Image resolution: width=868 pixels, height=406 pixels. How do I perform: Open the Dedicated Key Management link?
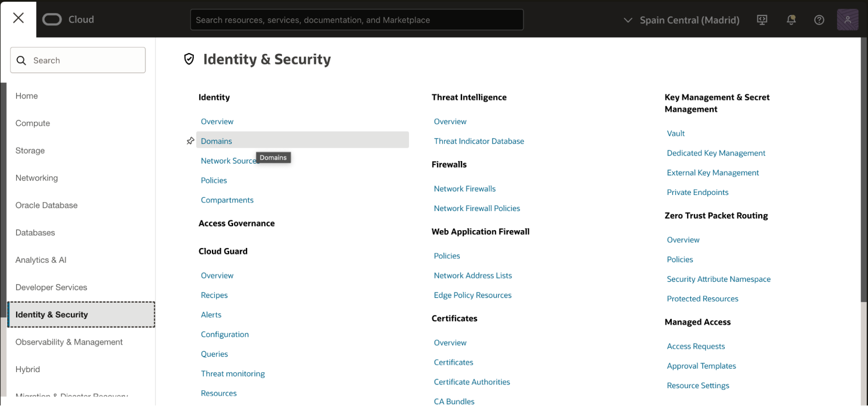pyautogui.click(x=716, y=153)
